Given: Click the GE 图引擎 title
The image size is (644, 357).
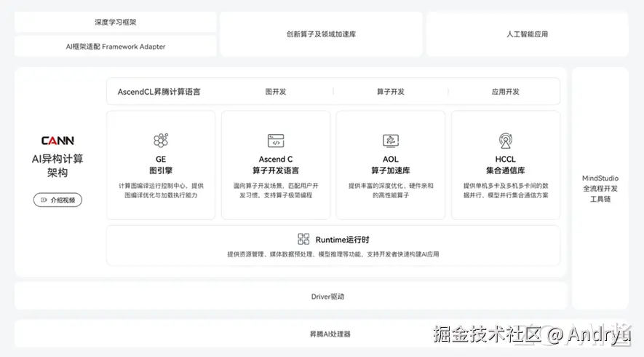Looking at the screenshot, I should click(161, 165).
